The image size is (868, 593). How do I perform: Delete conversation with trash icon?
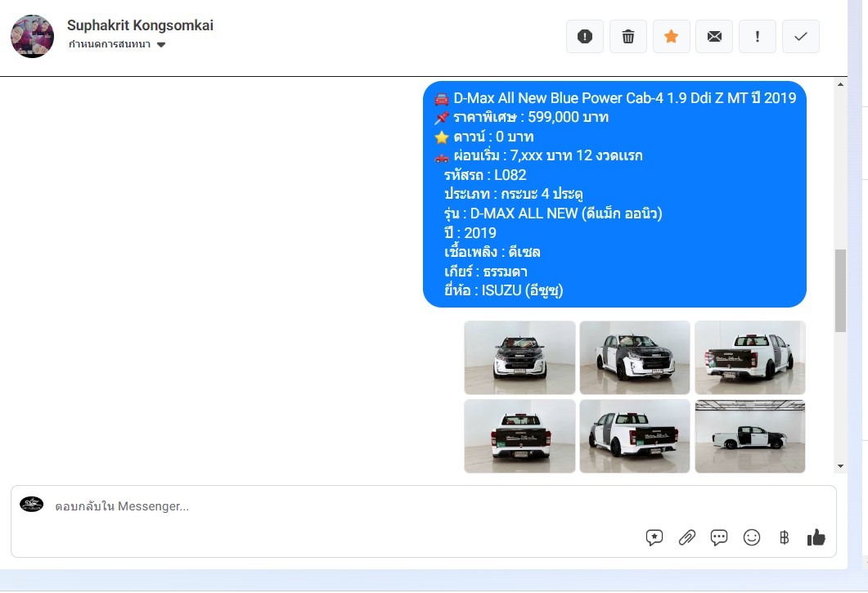pyautogui.click(x=627, y=37)
